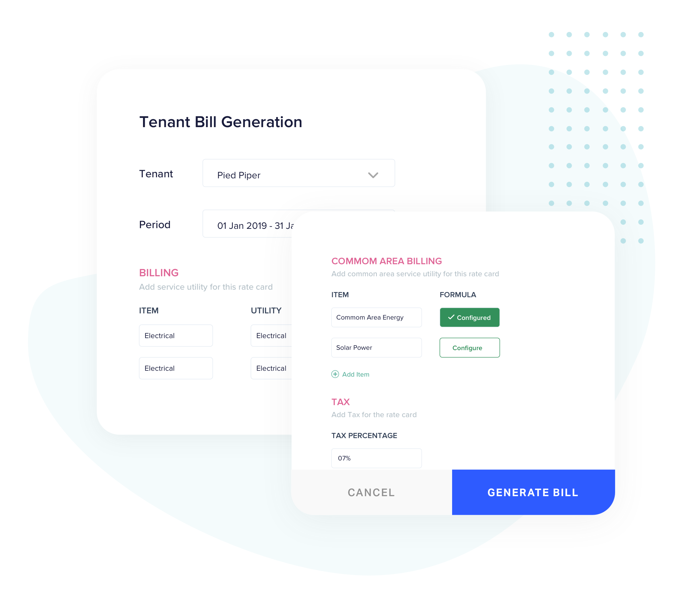Click the checkmark icon in Configured button
Image resolution: width=700 pixels, height=591 pixels.
[450, 318]
